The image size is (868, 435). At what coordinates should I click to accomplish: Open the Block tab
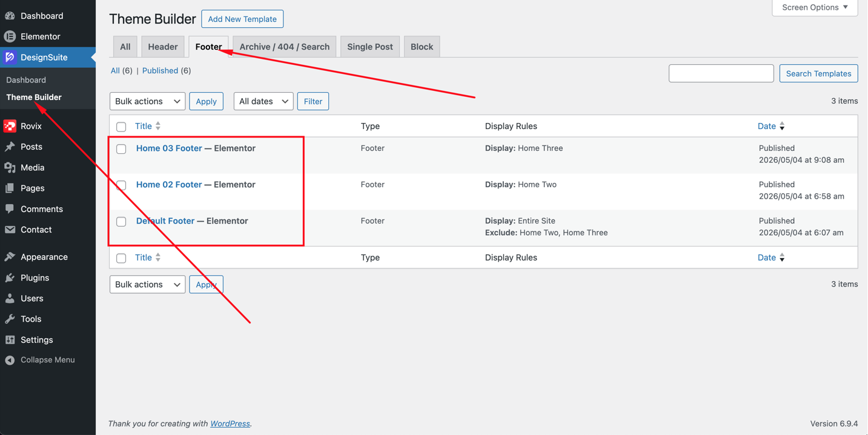click(x=422, y=47)
